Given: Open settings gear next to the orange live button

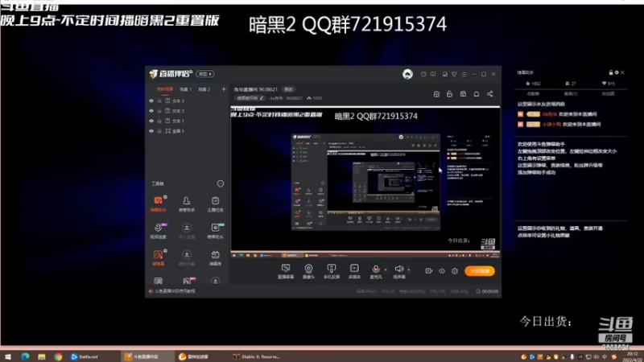Looking at the screenshot, I should coord(455,271).
